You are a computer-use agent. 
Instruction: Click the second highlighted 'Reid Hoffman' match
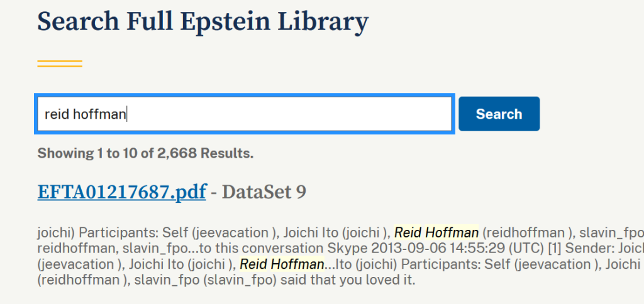282,264
